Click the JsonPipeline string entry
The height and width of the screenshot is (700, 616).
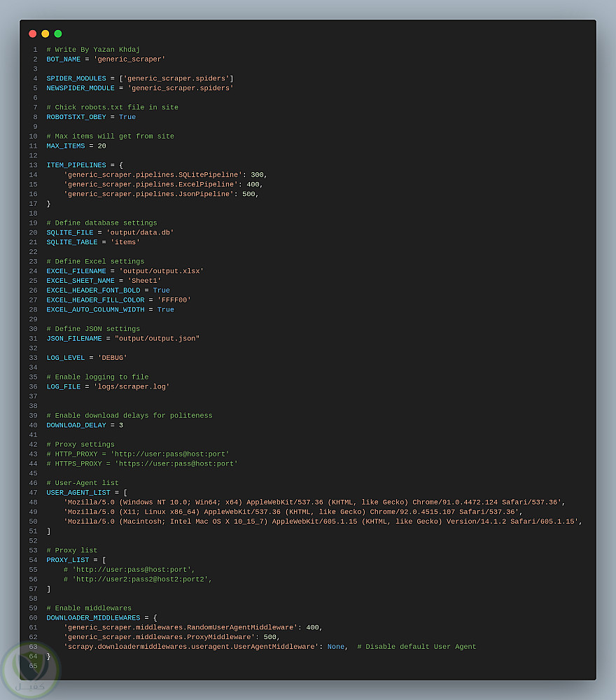(148, 194)
